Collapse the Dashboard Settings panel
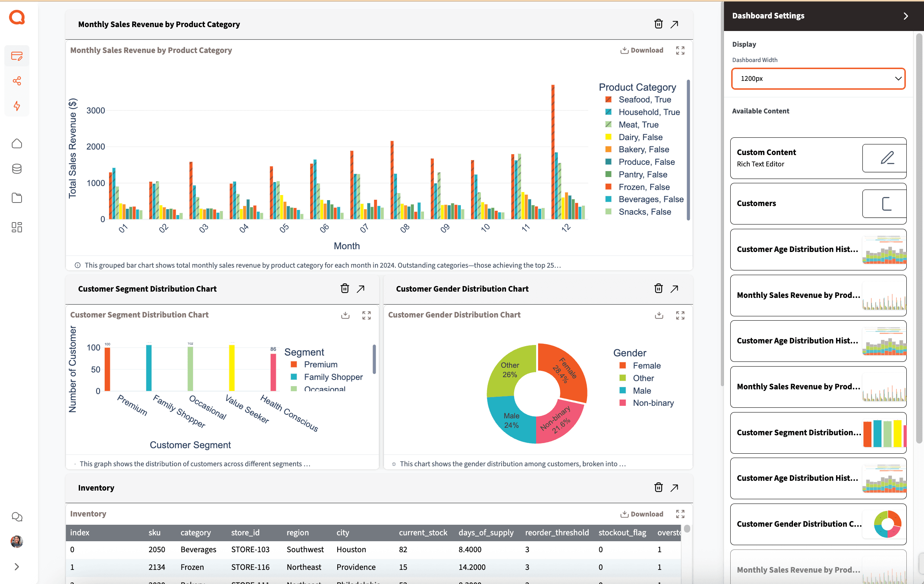 click(906, 16)
